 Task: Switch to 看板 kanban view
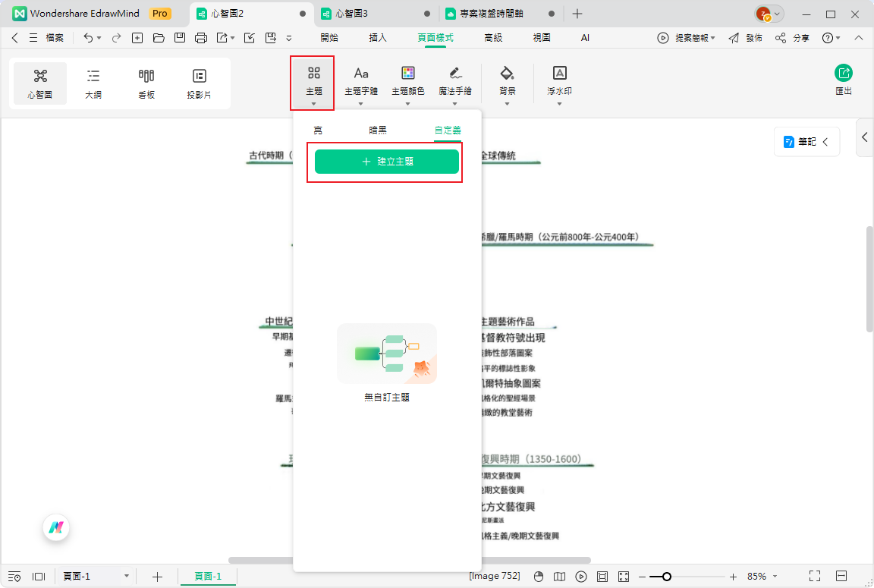(146, 82)
